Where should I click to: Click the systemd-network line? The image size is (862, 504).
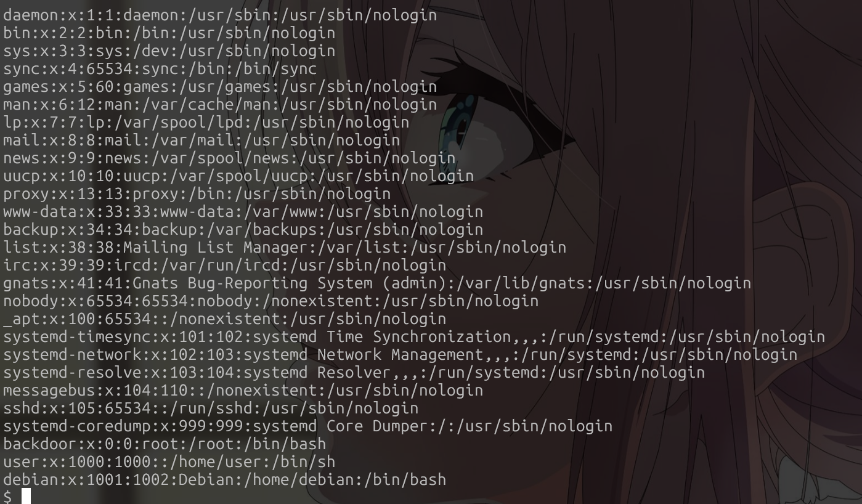(x=400, y=354)
